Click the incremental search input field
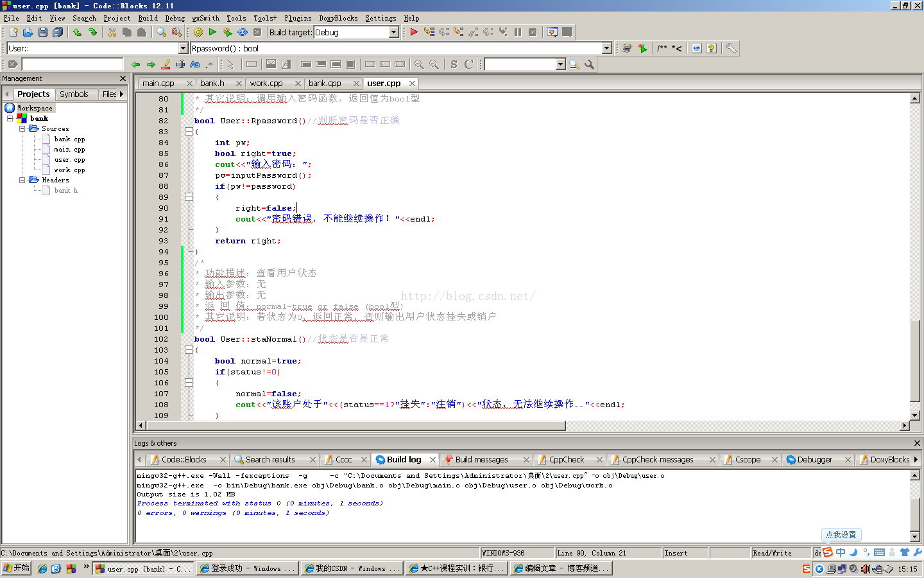The height and width of the screenshot is (578, 924). coord(72,64)
